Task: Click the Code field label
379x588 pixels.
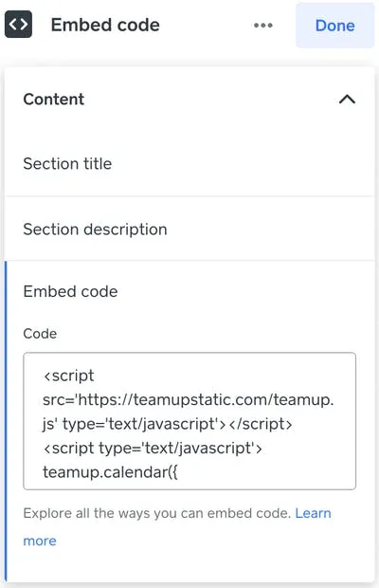Action: (x=40, y=334)
